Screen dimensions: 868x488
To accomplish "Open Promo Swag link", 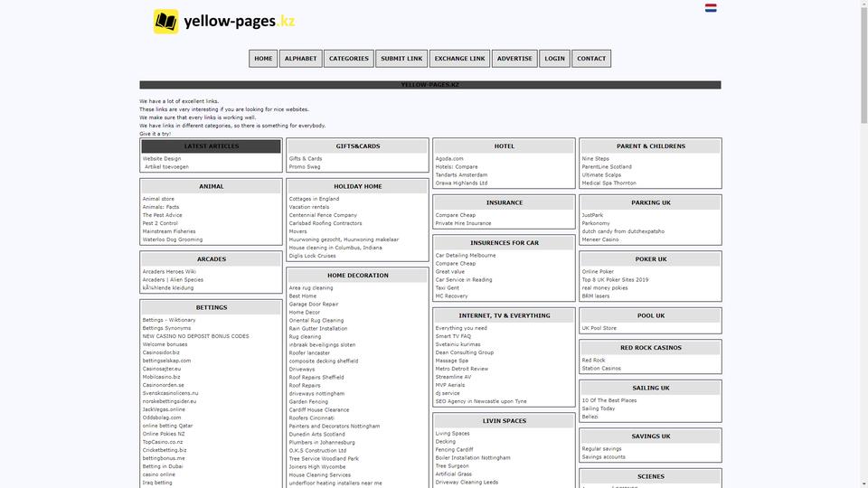I will click(x=305, y=166).
